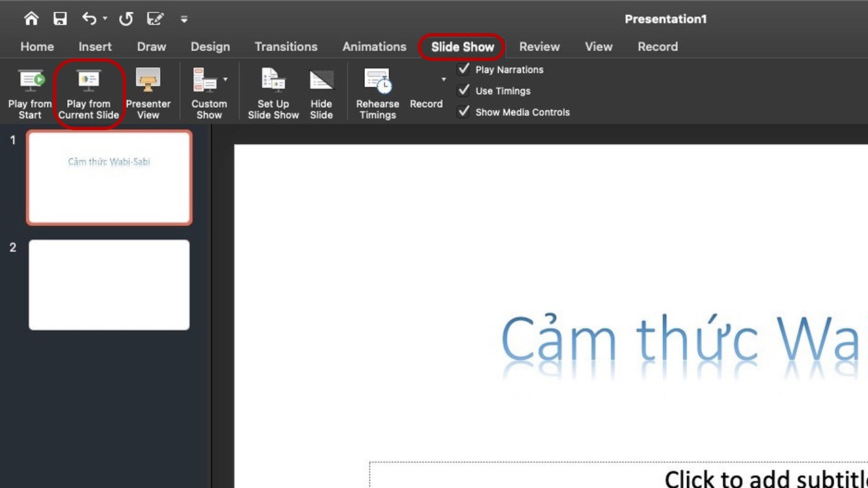The image size is (868, 488).
Task: Open the Record tab
Action: click(x=658, y=47)
